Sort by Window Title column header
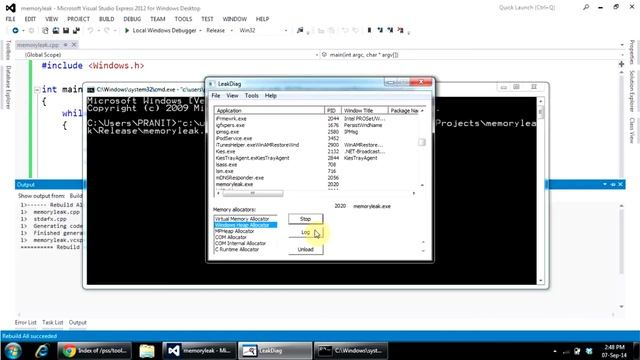 tap(364, 111)
